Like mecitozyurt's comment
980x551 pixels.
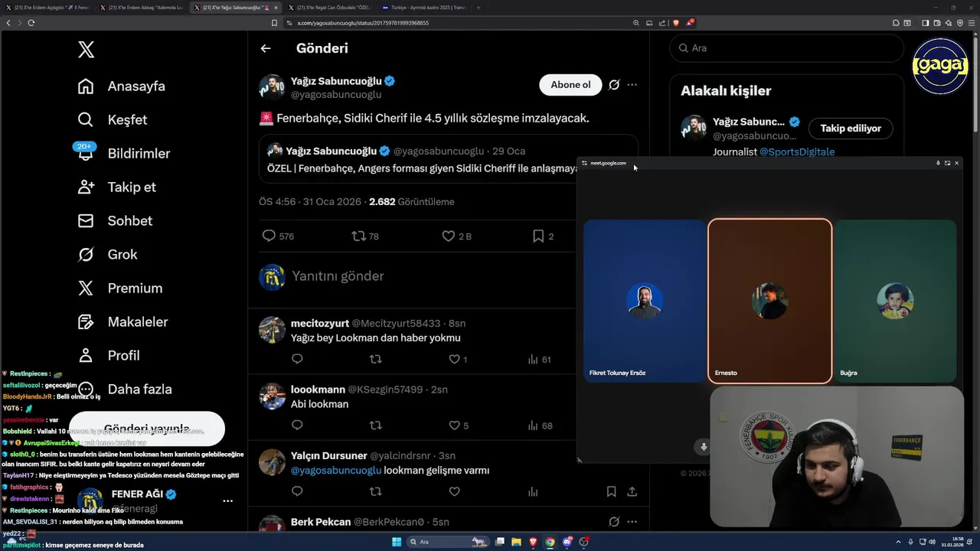point(454,359)
